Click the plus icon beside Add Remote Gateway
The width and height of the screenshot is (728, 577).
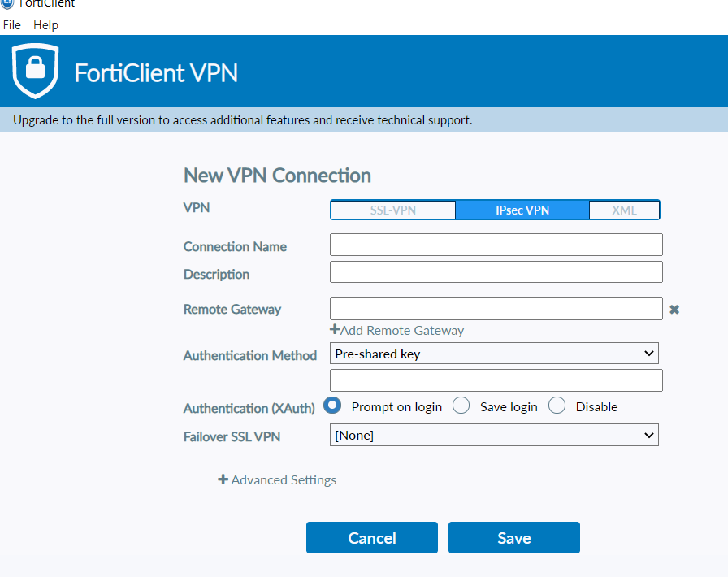(334, 329)
